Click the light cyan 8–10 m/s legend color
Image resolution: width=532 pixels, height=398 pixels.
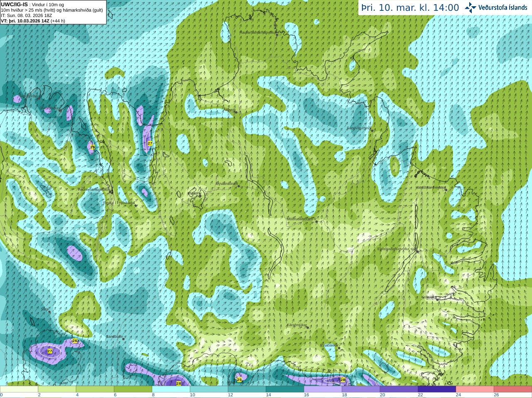click(171, 389)
